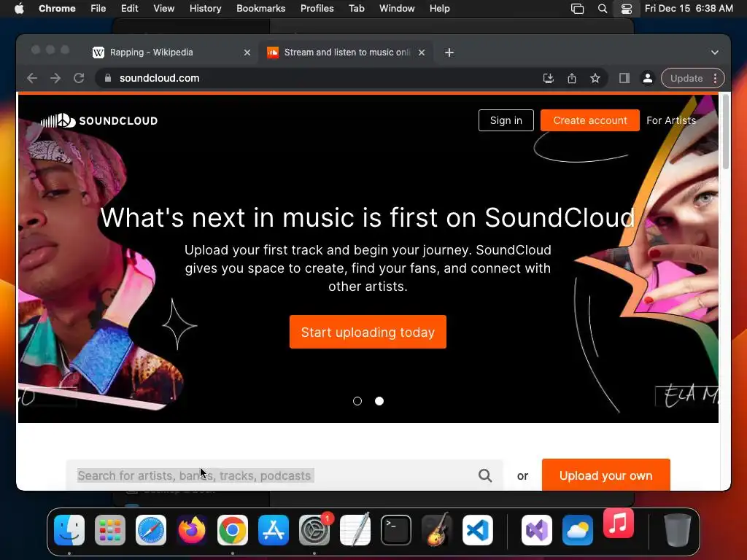
Task: Open the For Artists link
Action: click(x=671, y=120)
